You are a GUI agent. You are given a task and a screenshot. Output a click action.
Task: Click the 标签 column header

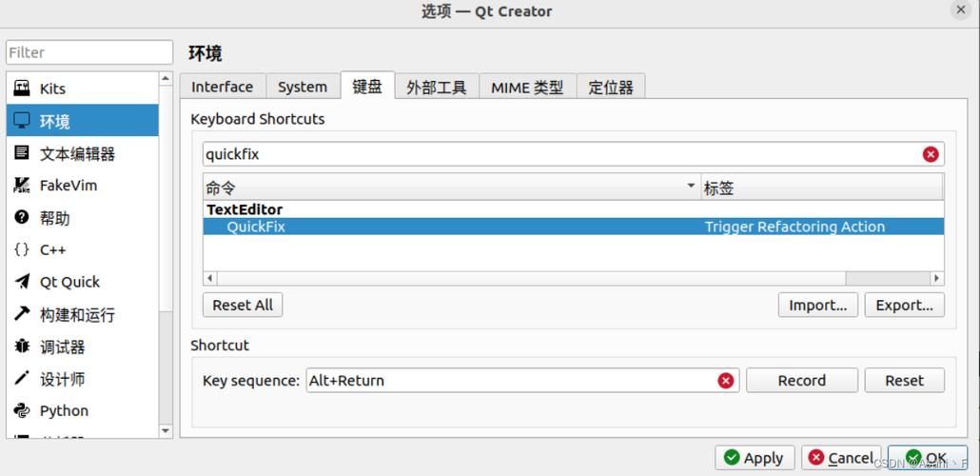822,187
